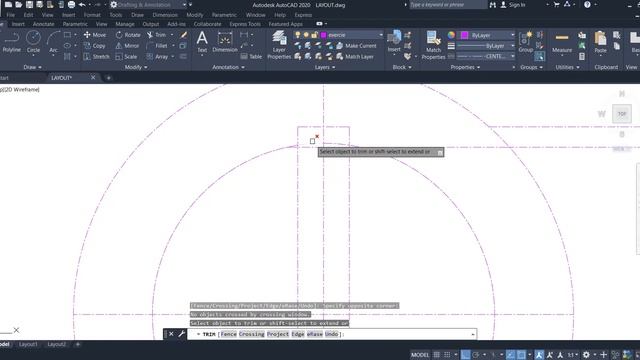The height and width of the screenshot is (360, 640).
Task: Select the Trim tool
Action: pos(157,35)
